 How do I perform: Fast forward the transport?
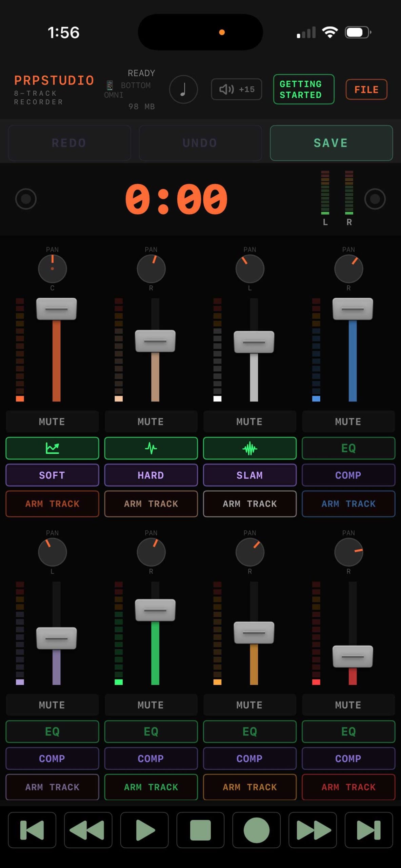313,830
